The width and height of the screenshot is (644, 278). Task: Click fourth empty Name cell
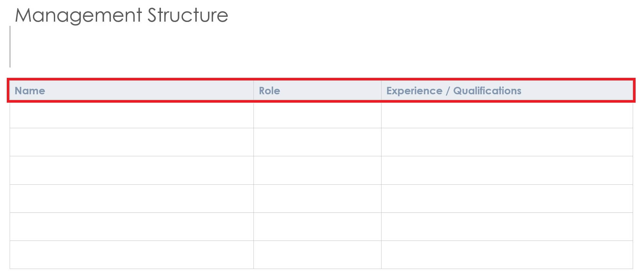click(x=132, y=198)
